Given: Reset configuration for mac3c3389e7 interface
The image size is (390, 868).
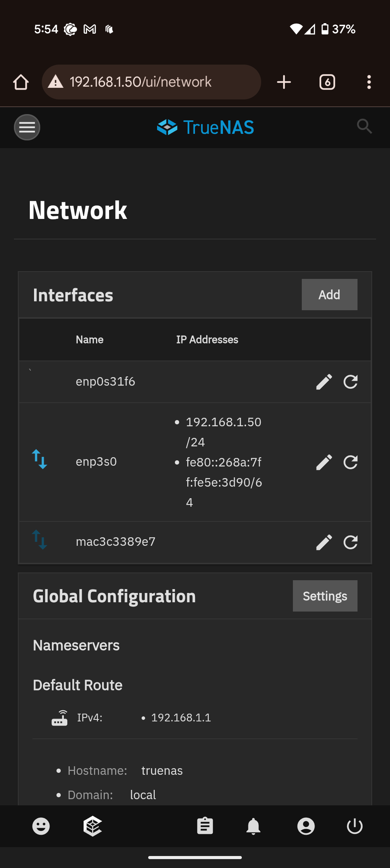Looking at the screenshot, I should coord(351,542).
